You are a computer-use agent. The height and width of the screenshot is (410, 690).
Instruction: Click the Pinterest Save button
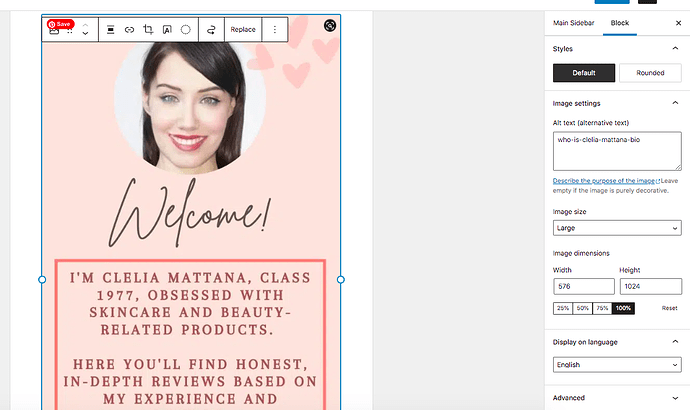pyautogui.click(x=59, y=23)
